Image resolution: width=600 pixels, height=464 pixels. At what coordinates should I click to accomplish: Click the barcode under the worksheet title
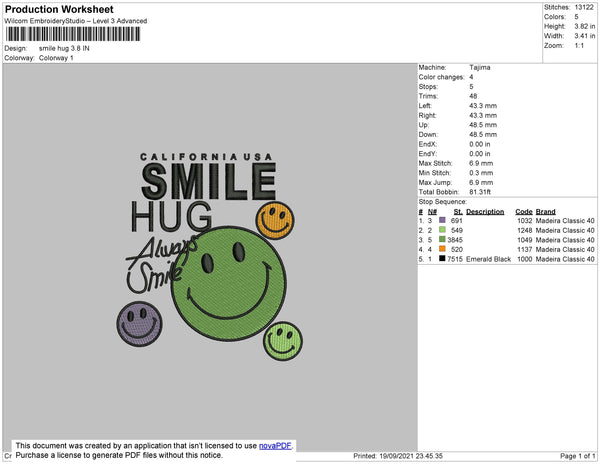pos(73,34)
